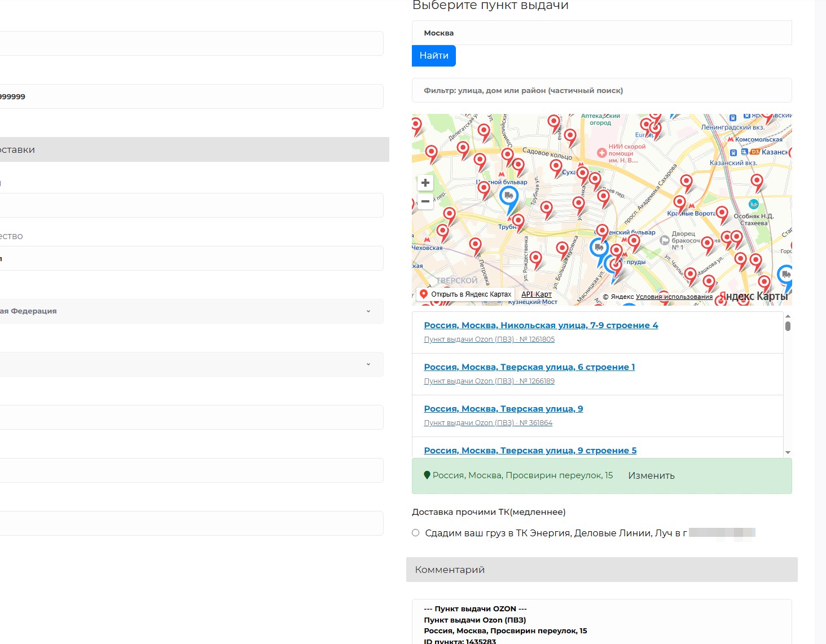This screenshot has width=826, height=644.
Task: Click the Садовое кольцо label on the map
Action: point(547,153)
